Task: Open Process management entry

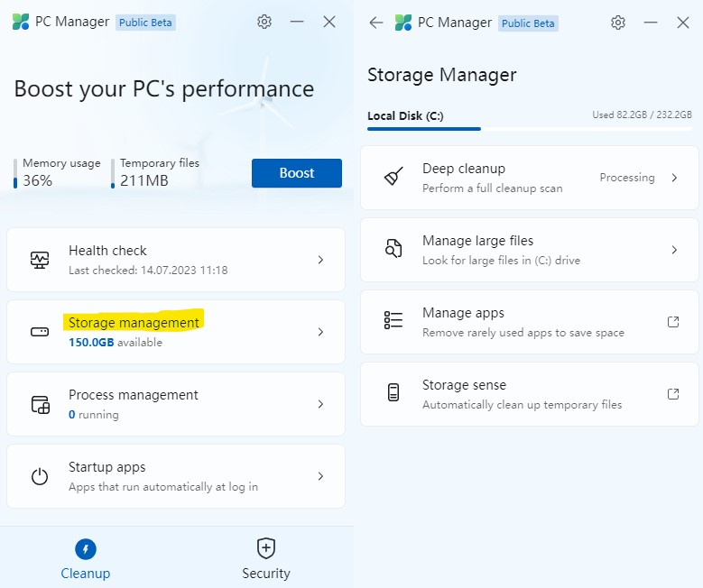Action: (x=176, y=404)
